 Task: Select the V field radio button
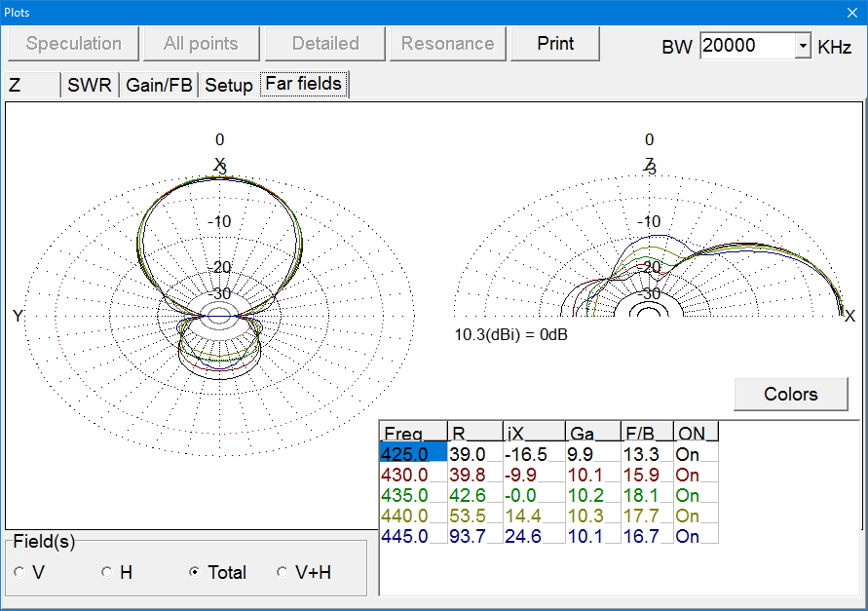(20, 573)
